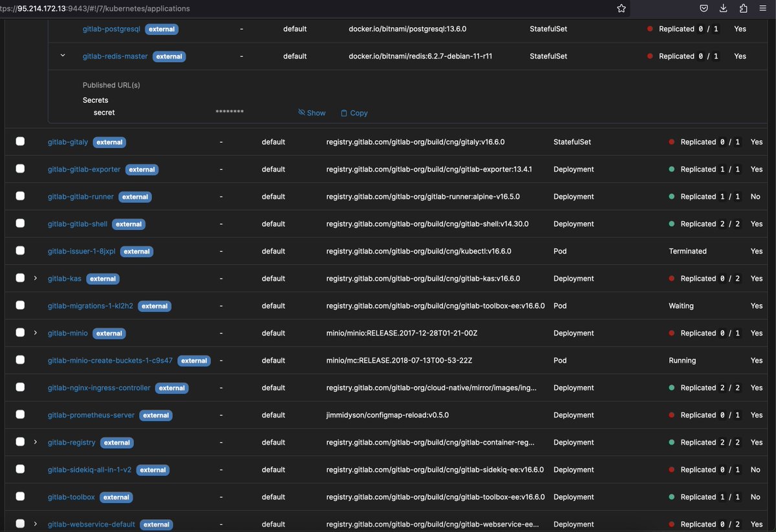This screenshot has width=776, height=532.
Task: Open the gitlab-gitaly application
Action: [68, 142]
